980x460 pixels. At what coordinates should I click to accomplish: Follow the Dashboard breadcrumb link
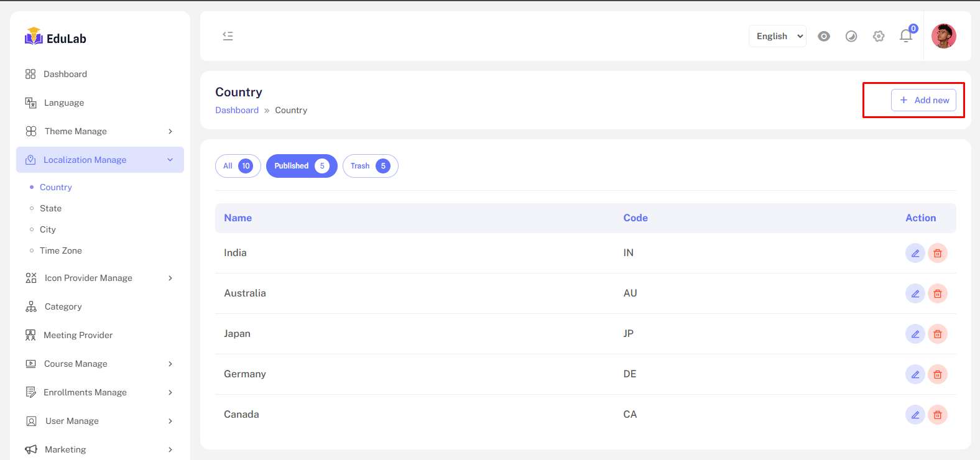click(x=237, y=110)
